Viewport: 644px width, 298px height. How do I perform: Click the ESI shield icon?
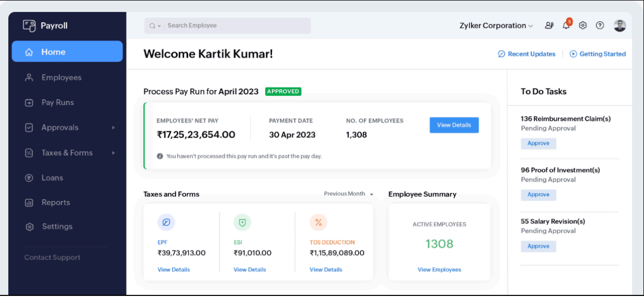click(x=242, y=222)
